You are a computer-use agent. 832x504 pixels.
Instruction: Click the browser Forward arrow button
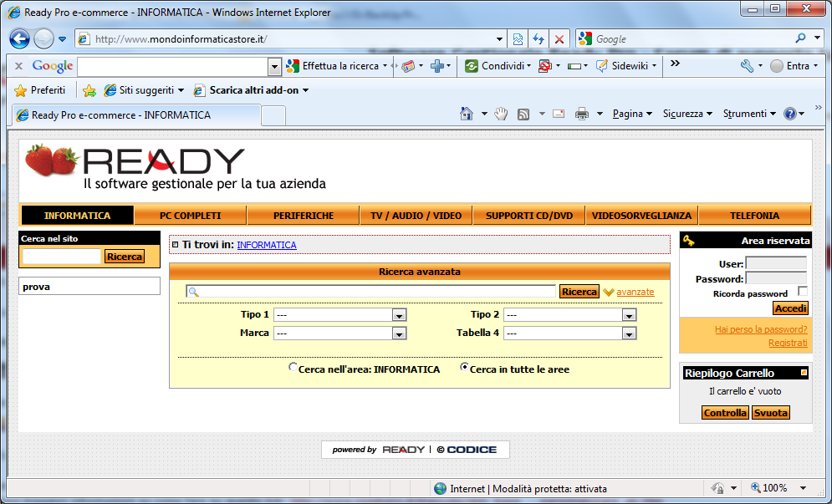point(43,38)
